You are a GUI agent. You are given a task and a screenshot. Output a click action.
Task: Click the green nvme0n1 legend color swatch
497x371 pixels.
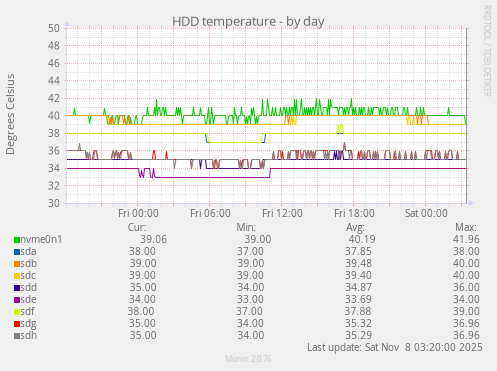(x=17, y=240)
